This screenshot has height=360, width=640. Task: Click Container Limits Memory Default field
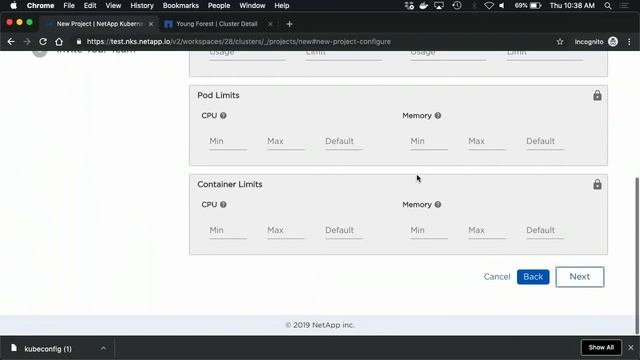coord(545,230)
